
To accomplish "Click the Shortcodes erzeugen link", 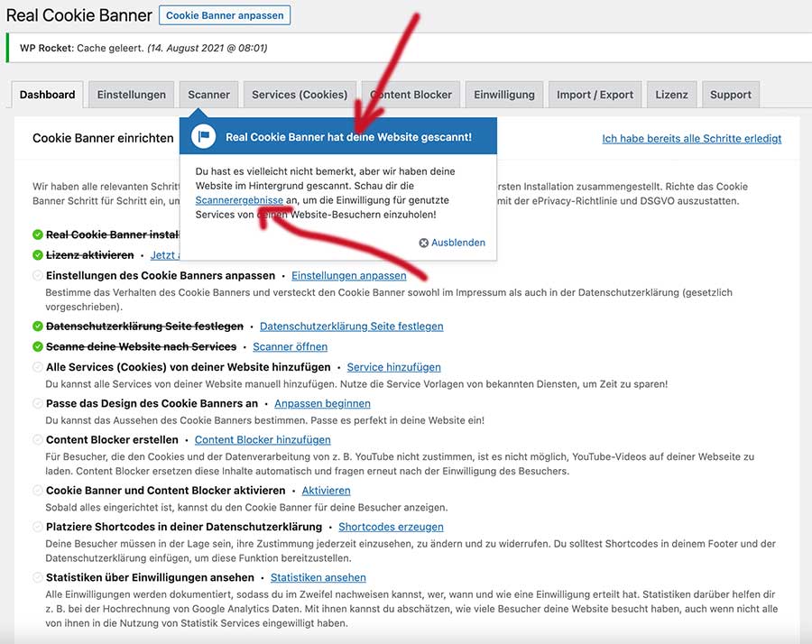I will click(391, 527).
